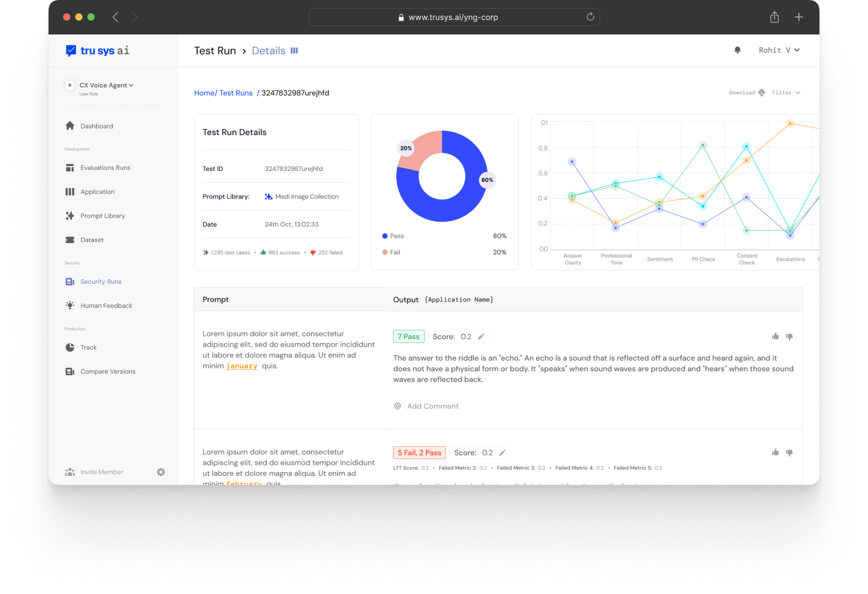868x594 pixels.
Task: Expand the Filter dropdown
Action: [786, 93]
